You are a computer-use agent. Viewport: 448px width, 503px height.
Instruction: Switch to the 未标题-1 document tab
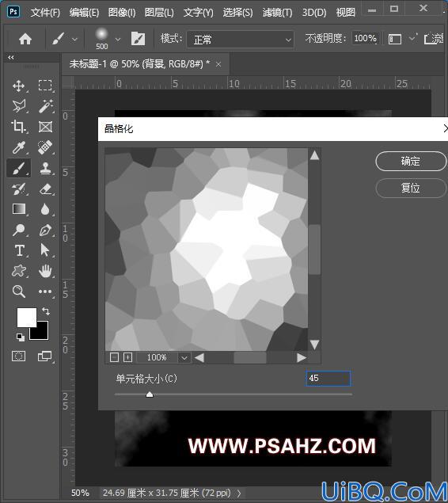click(139, 64)
